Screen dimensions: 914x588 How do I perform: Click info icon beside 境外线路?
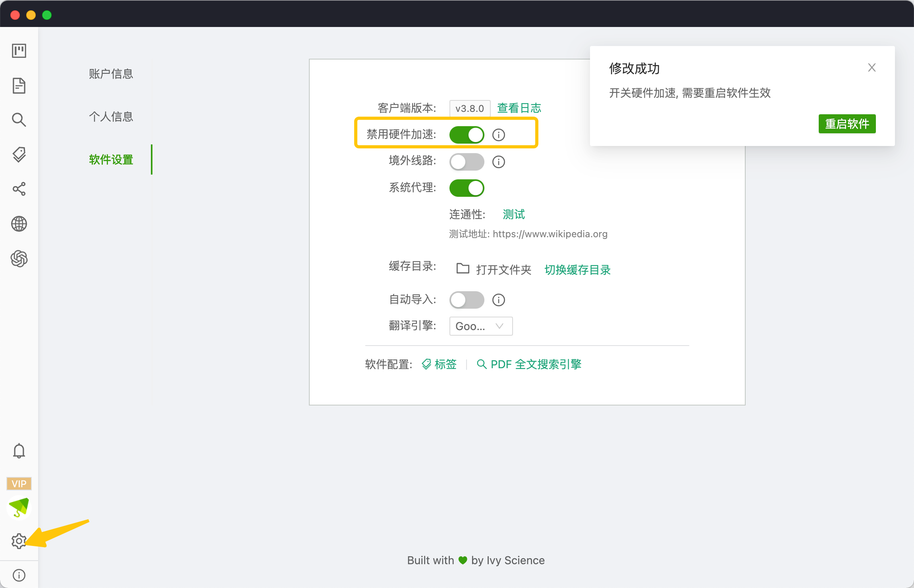tap(499, 162)
